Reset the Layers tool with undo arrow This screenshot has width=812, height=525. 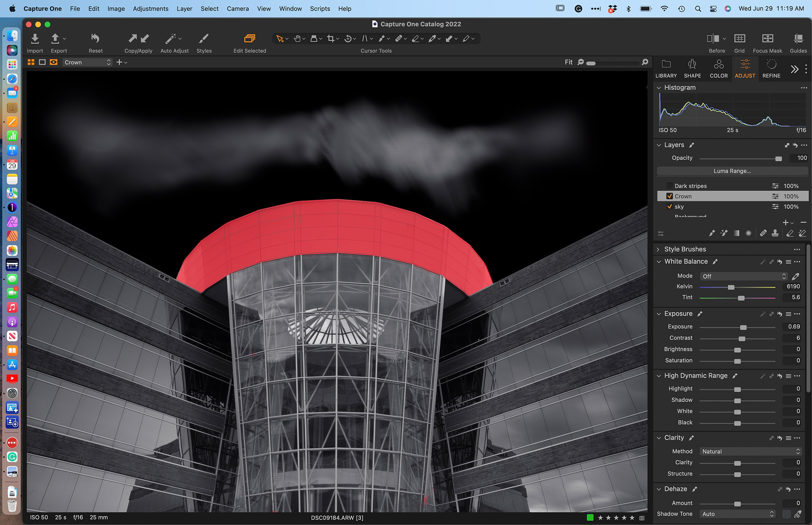coord(795,145)
